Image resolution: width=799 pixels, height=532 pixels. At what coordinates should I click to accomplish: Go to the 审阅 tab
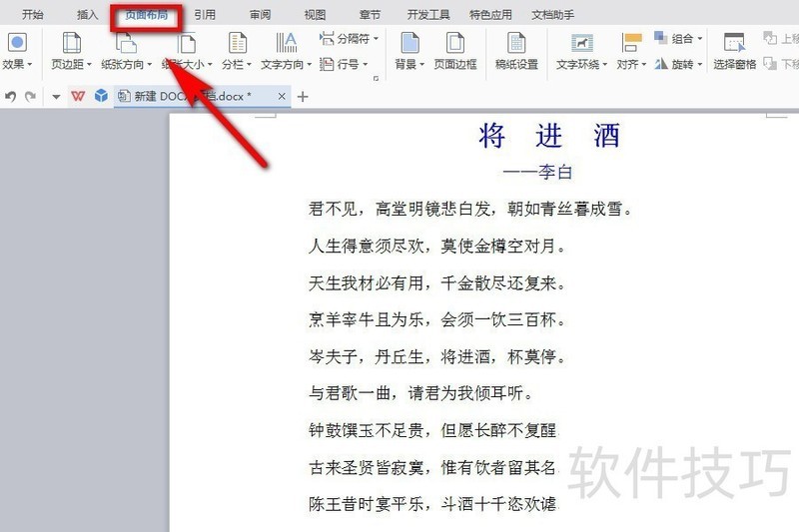(x=260, y=14)
